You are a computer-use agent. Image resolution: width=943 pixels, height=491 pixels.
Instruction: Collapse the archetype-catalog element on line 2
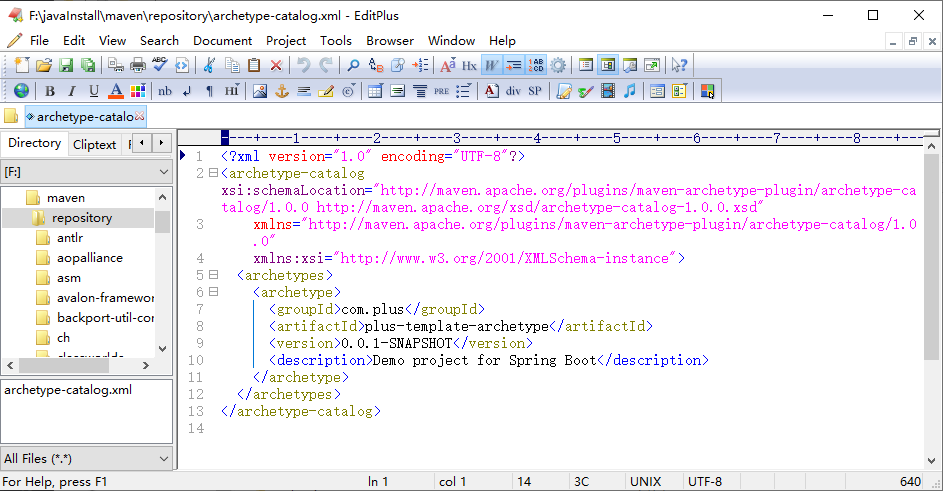coord(213,173)
